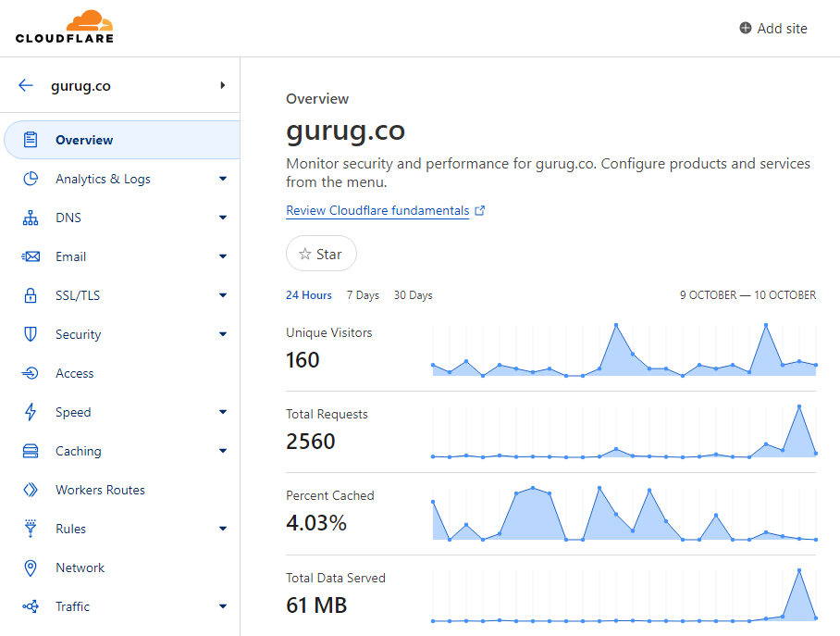Image resolution: width=840 pixels, height=636 pixels.
Task: Expand the Speed submenu arrow
Action: coord(223,412)
